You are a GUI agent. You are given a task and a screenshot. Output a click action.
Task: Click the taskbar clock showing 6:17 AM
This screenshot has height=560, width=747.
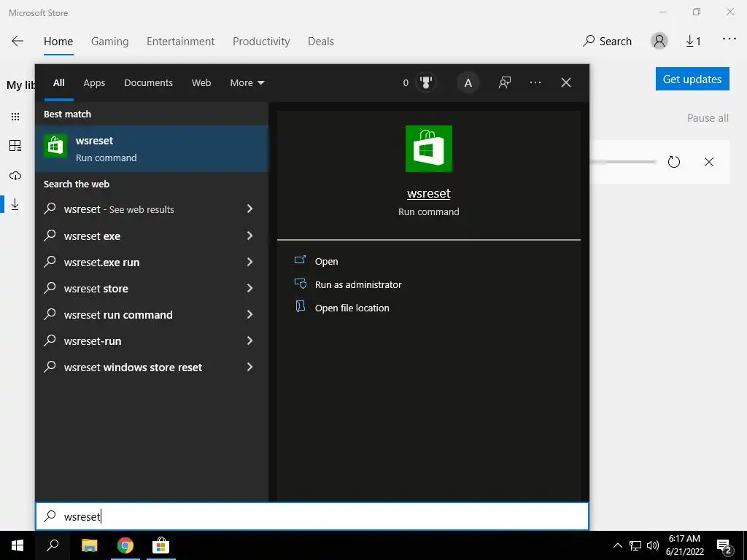coord(684,545)
